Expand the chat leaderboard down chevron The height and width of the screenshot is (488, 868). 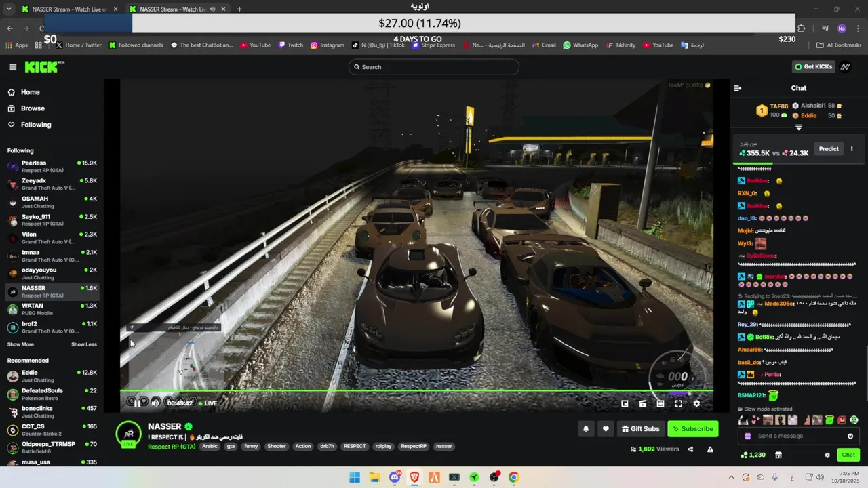coord(799,127)
